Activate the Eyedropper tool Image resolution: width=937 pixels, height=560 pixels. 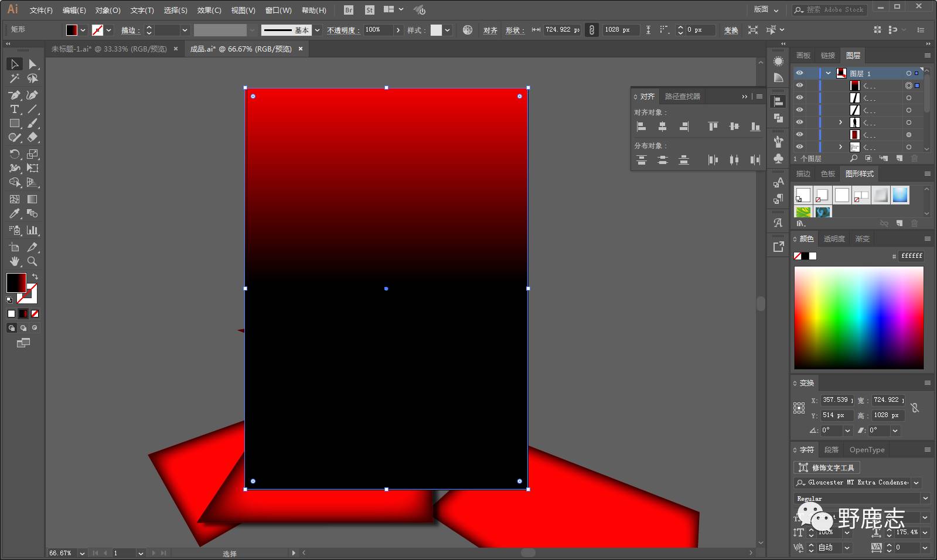tap(15, 214)
